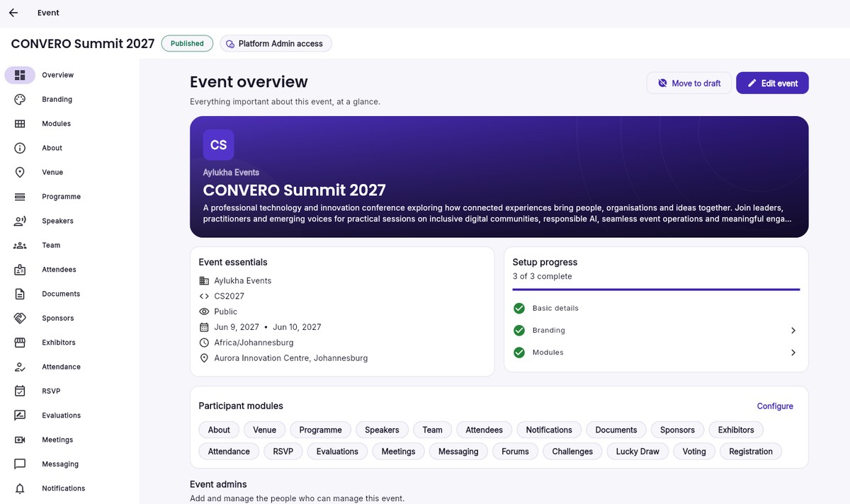
Task: Click the Lucky Draw module chip
Action: point(637,452)
